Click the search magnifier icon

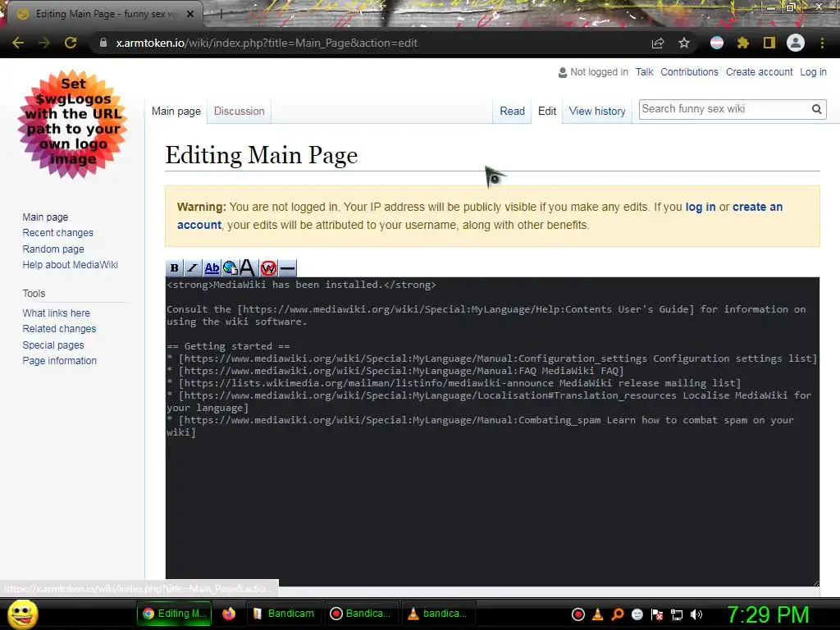[x=816, y=109]
